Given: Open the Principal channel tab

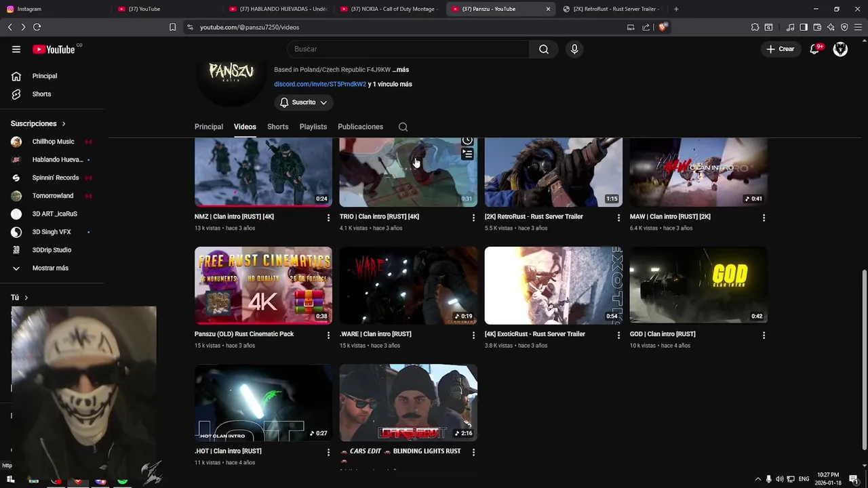Looking at the screenshot, I should point(209,127).
